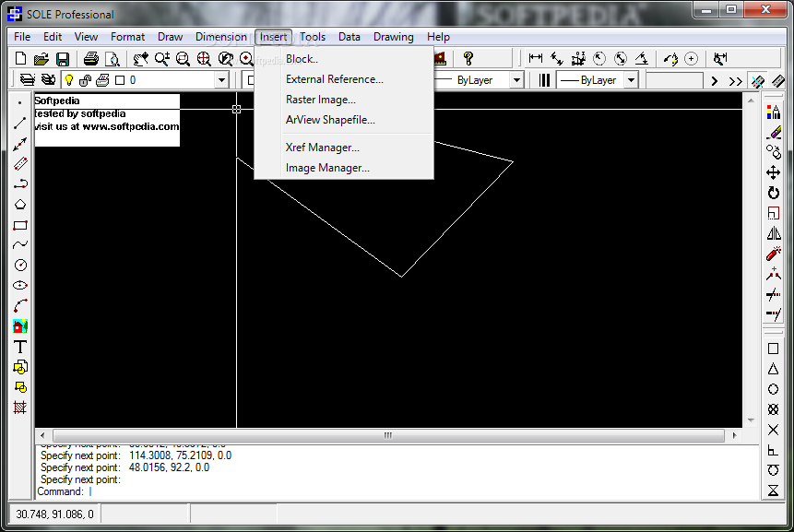The width and height of the screenshot is (794, 532).
Task: Choose the zoom window tool
Action: click(x=183, y=59)
